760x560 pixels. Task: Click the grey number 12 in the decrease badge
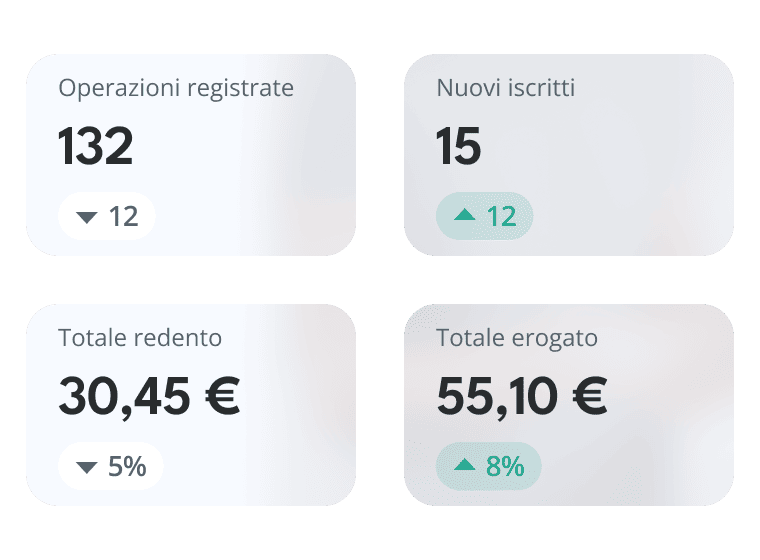point(124,216)
